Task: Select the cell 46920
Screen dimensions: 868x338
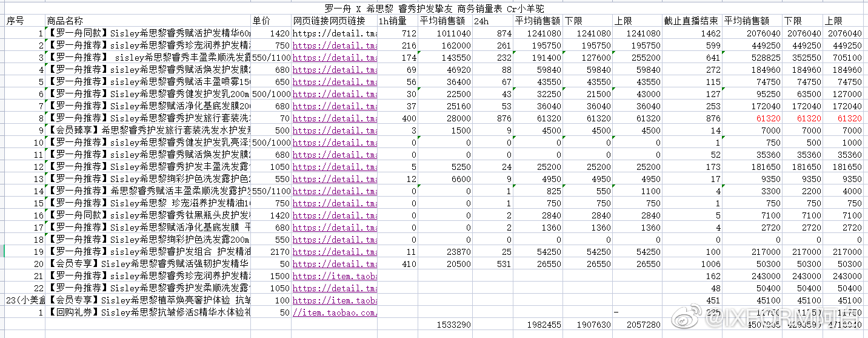Action: (445, 70)
